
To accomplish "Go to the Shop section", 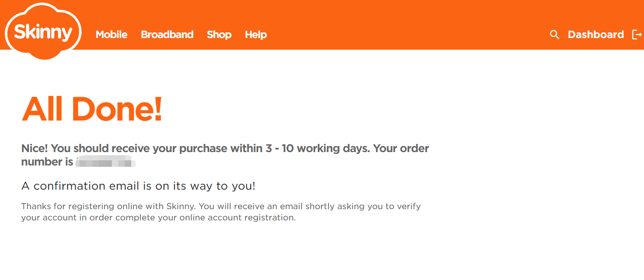I will pyautogui.click(x=219, y=35).
